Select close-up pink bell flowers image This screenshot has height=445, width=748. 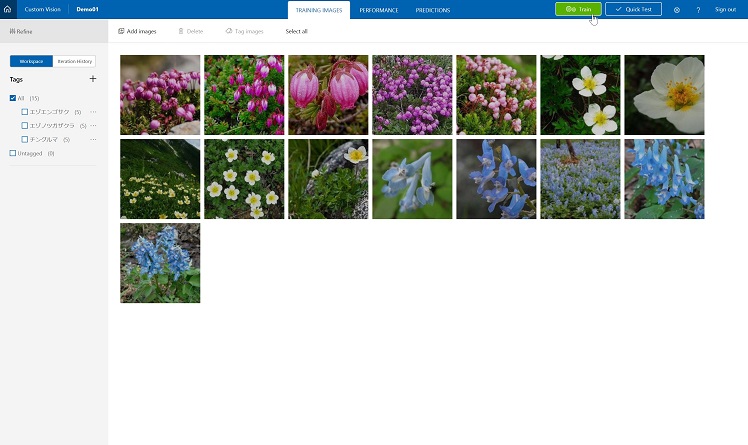328,95
